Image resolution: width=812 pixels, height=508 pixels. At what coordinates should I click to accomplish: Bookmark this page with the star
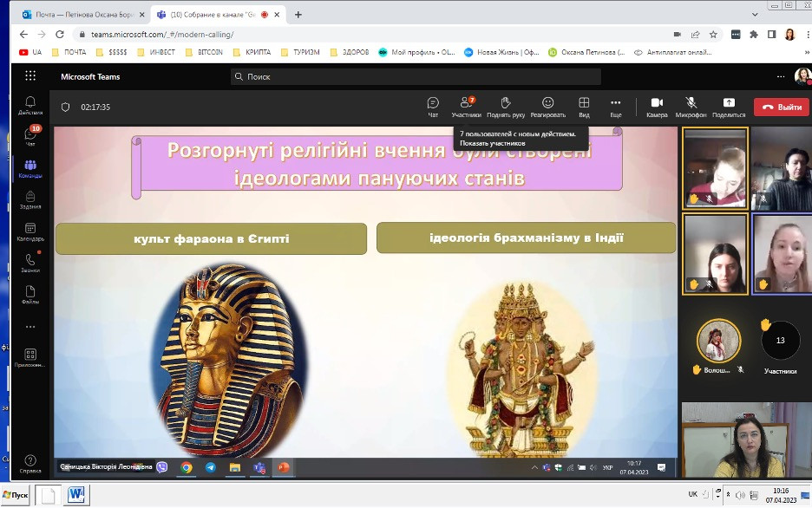[713, 34]
